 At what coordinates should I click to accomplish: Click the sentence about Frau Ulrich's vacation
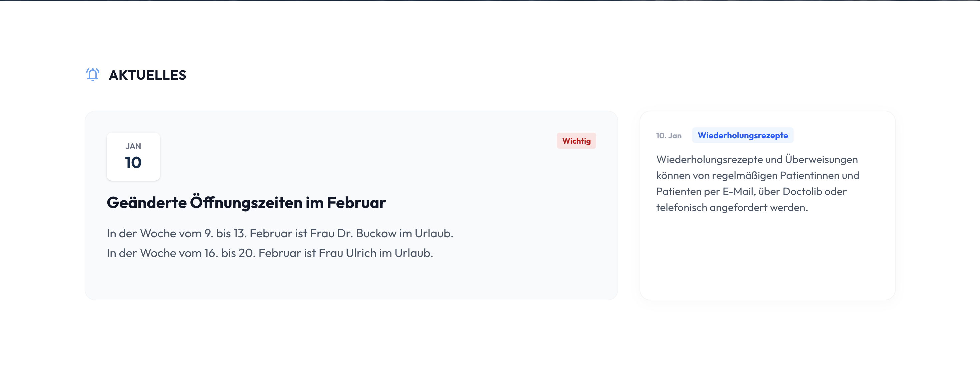coord(270,253)
